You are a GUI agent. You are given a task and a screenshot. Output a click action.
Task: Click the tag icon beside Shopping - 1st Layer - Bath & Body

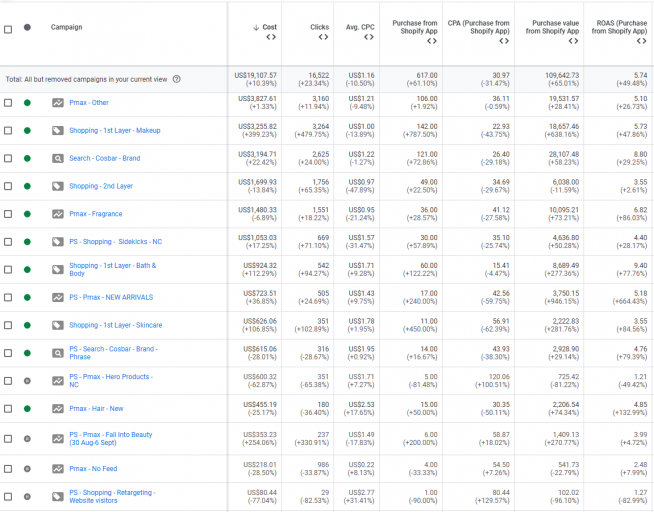(58, 270)
